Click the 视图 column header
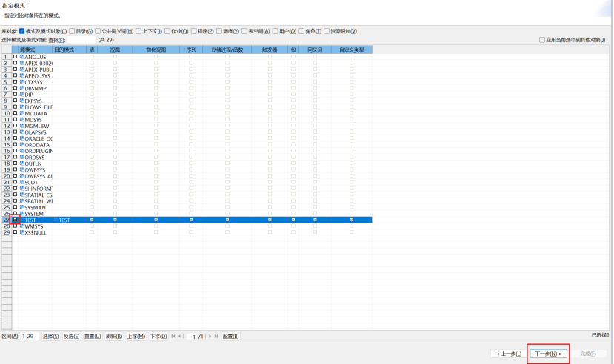The image size is (614, 364). (115, 50)
